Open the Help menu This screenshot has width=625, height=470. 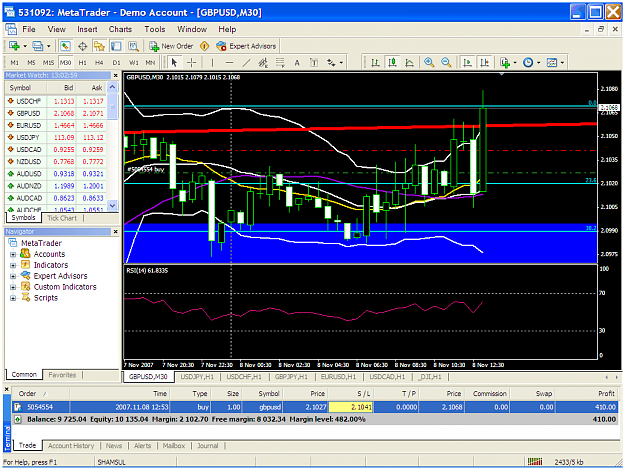(x=227, y=29)
